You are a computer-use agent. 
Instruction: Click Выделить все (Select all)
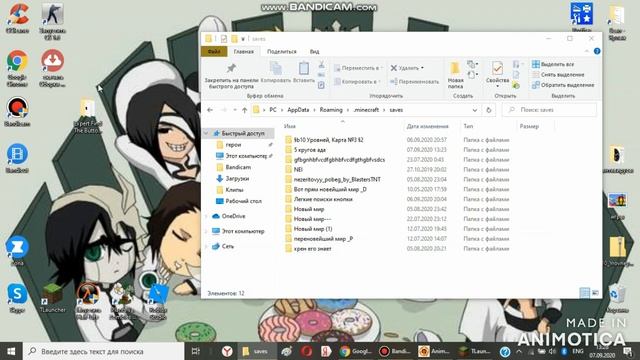tap(553, 64)
